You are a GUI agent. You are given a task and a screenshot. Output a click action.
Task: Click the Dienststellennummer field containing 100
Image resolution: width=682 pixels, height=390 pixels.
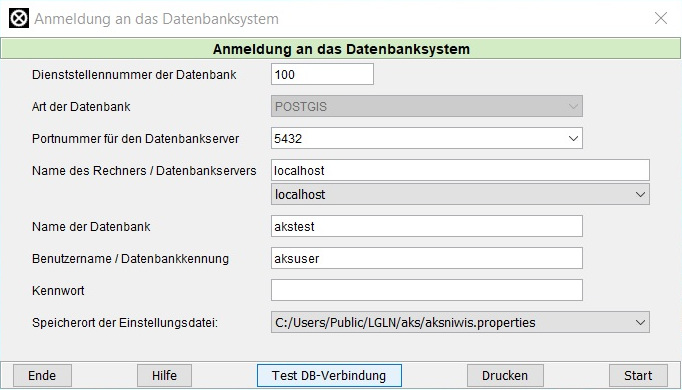(x=322, y=74)
